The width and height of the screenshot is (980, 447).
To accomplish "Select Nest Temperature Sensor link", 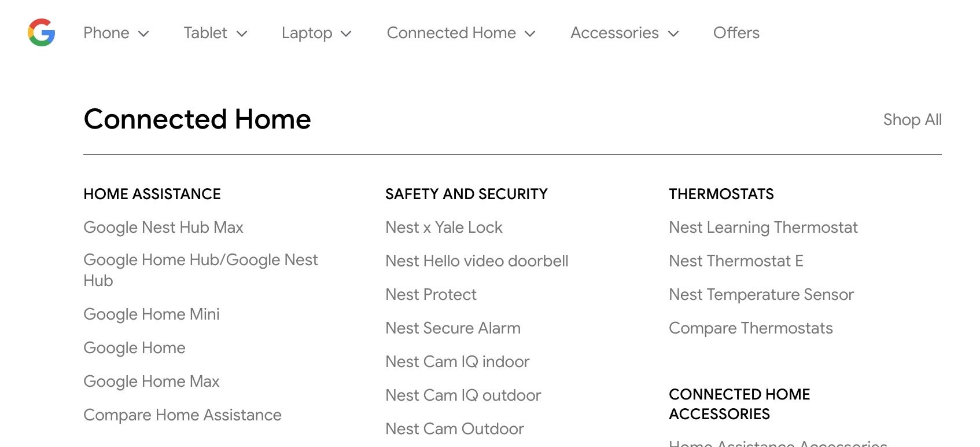I will click(761, 295).
